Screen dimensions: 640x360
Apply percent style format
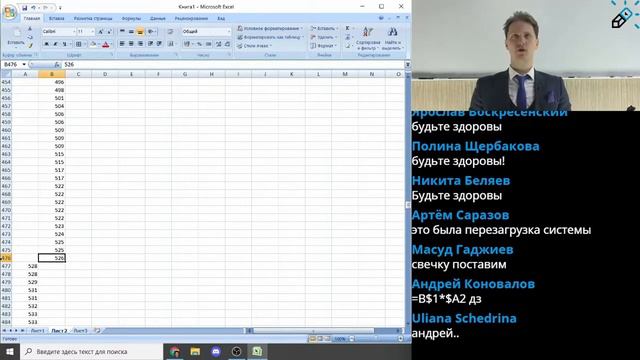(199, 44)
